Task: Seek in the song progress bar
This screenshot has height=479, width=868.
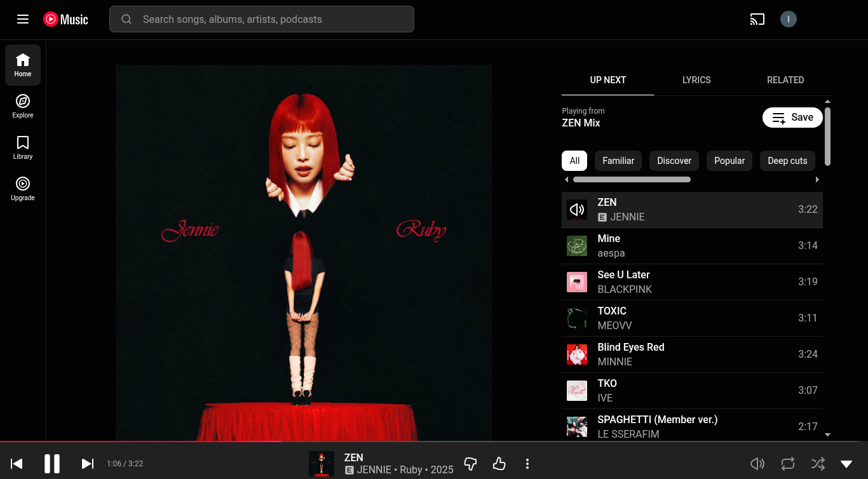Action: pos(434,442)
